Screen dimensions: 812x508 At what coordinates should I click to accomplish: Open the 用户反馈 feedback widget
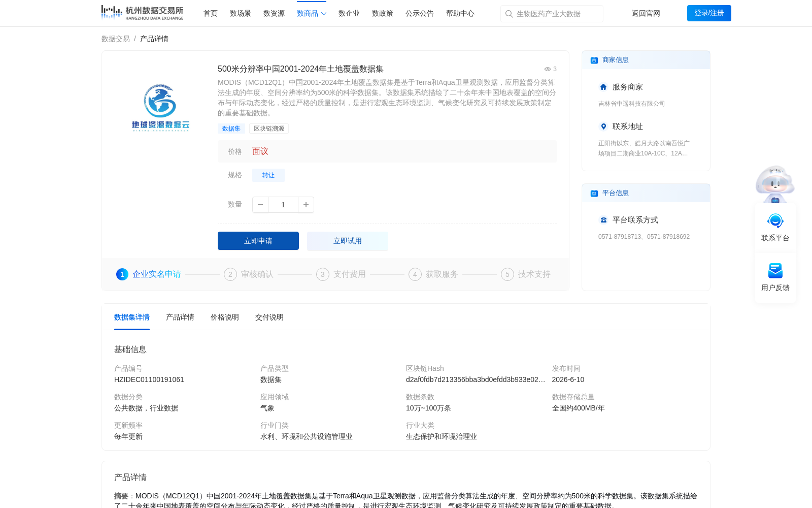pos(775,277)
